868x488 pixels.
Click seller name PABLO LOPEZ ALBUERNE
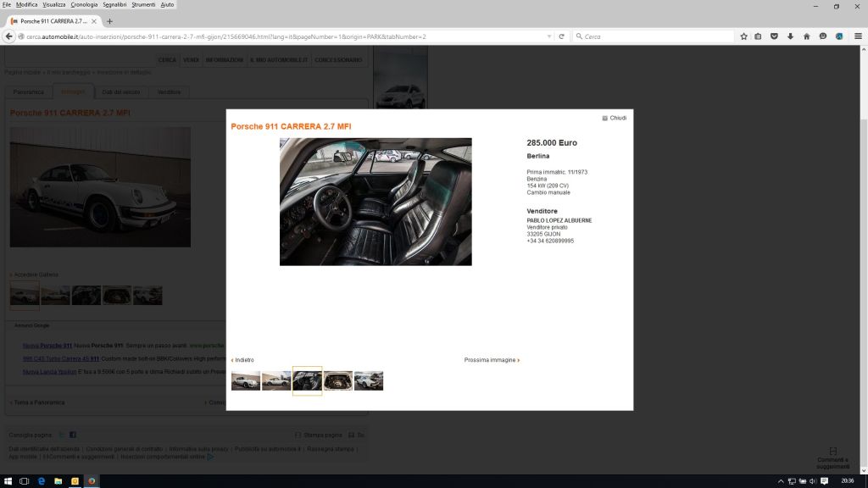click(559, 220)
